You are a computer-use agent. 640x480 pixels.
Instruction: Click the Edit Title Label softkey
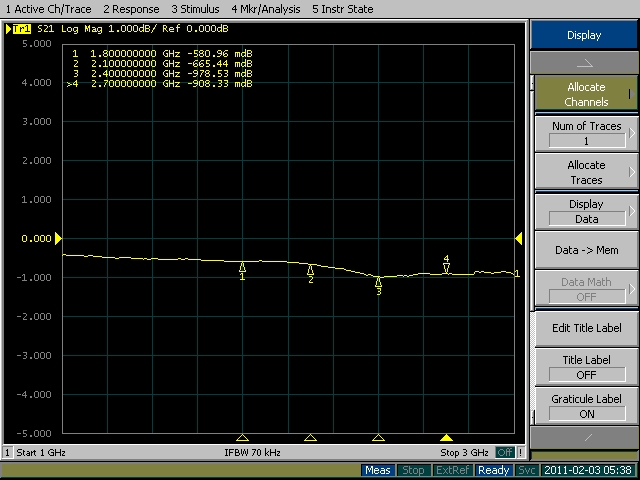tap(586, 328)
